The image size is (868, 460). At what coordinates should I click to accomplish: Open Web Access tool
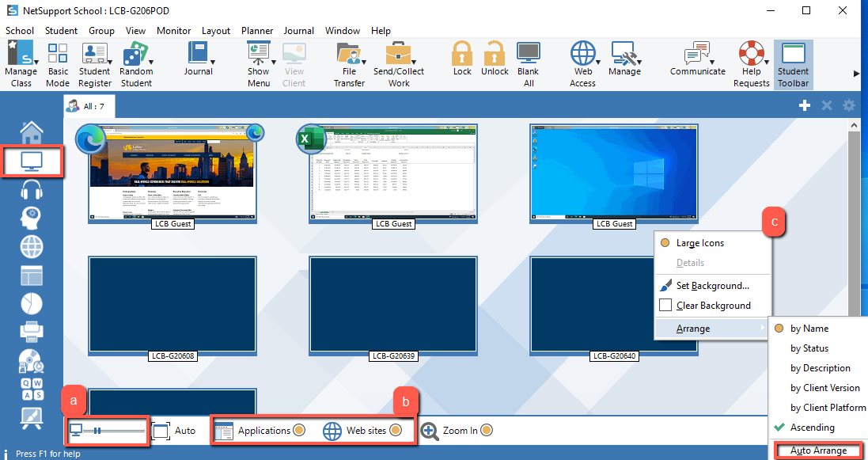click(582, 64)
